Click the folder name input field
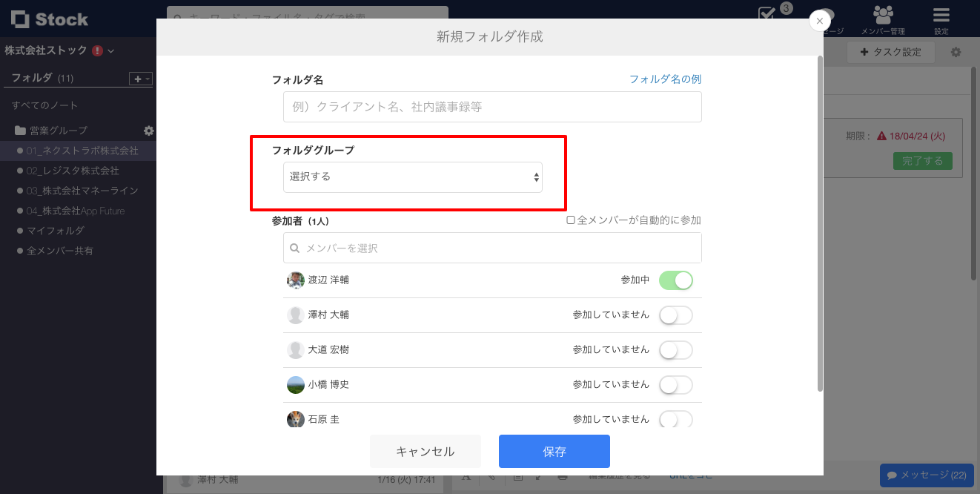The height and width of the screenshot is (494, 980). tap(491, 107)
